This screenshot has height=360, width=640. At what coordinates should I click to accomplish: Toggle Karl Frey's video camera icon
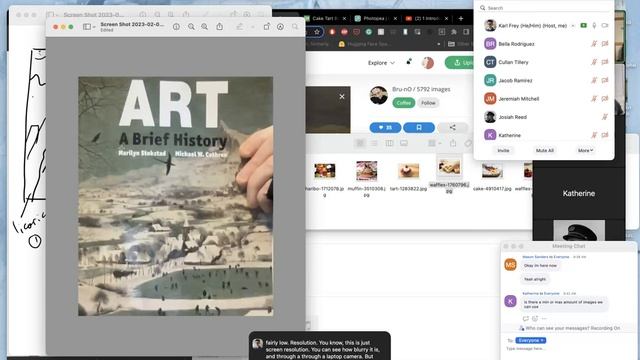tap(605, 25)
